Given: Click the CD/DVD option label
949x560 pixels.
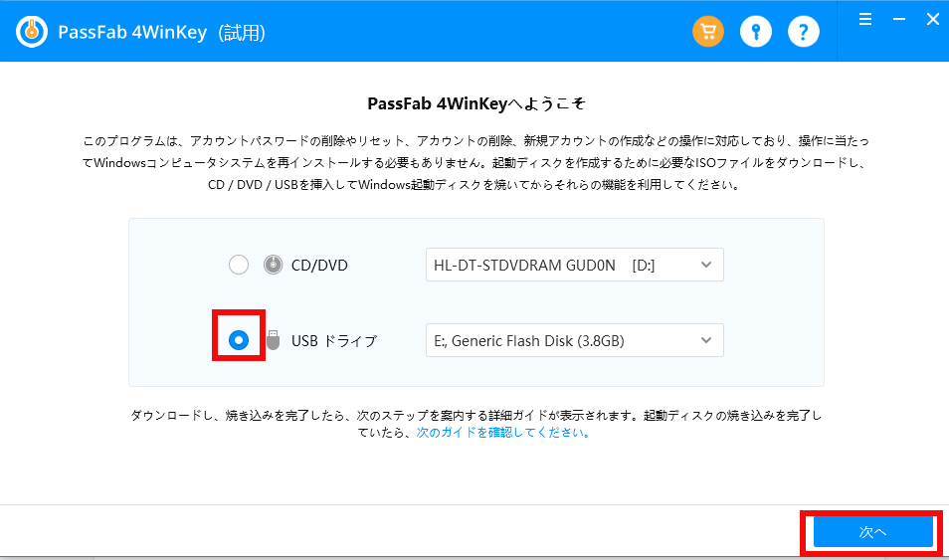Looking at the screenshot, I should [319, 266].
